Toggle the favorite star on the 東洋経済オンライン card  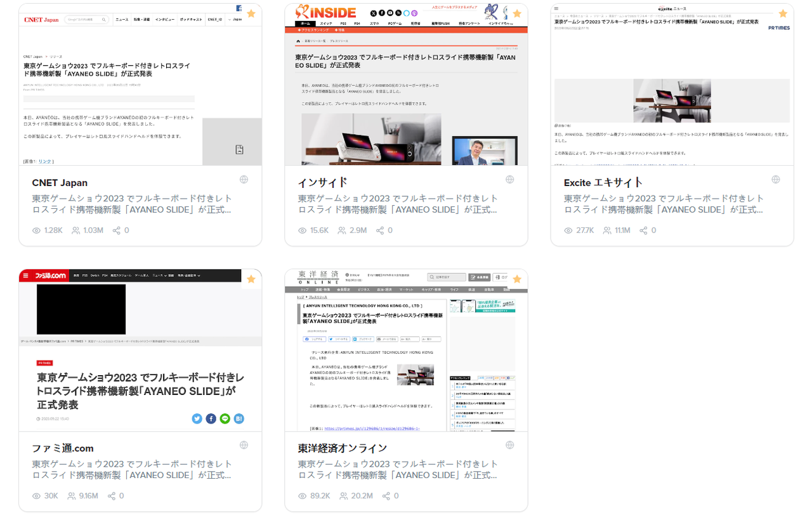coord(517,279)
